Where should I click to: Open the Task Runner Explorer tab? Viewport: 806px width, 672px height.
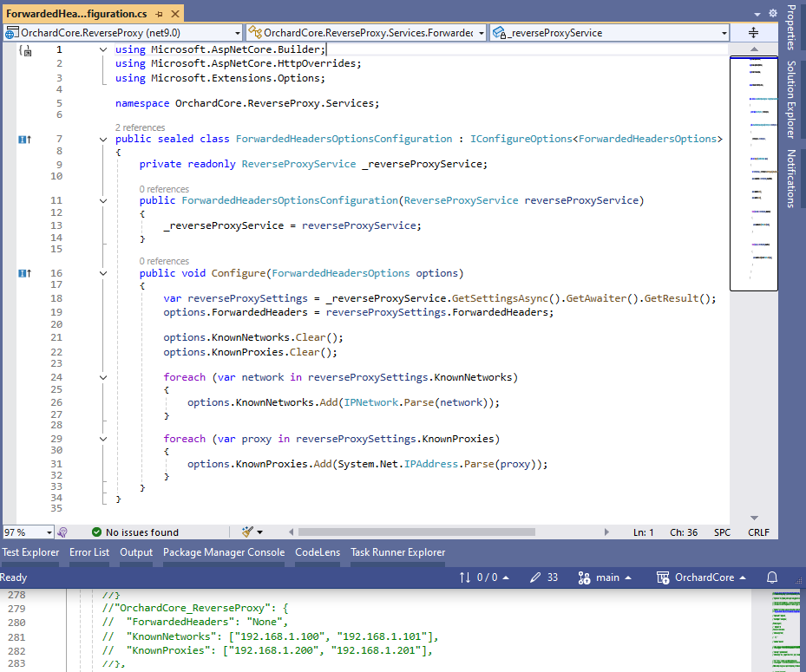point(398,552)
